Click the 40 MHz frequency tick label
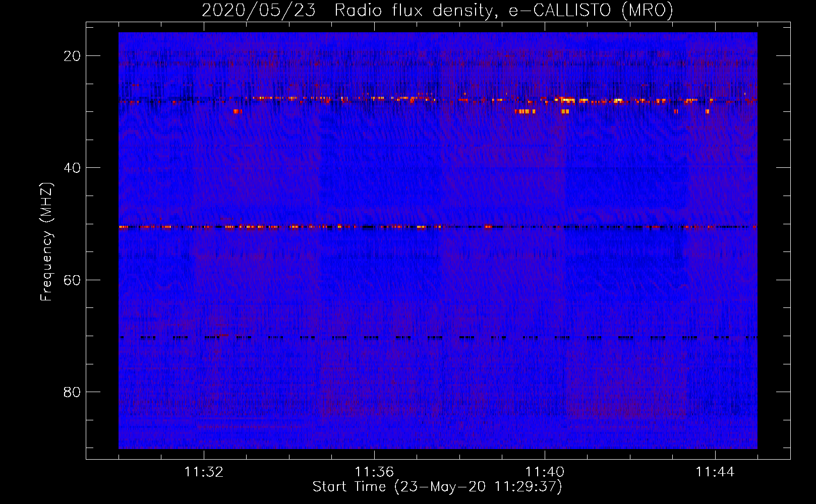The height and width of the screenshot is (504, 816). [72, 168]
